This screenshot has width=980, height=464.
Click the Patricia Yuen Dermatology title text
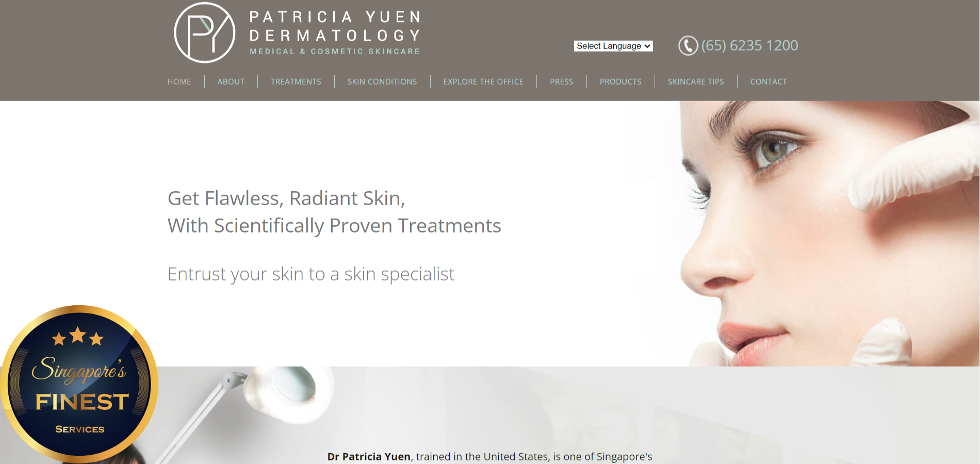[335, 26]
